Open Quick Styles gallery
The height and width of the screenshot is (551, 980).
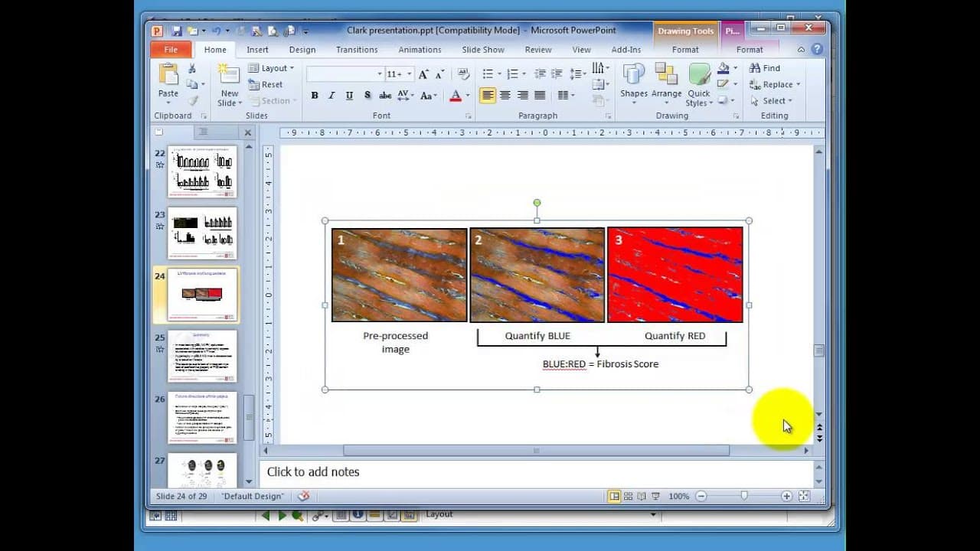click(x=698, y=86)
